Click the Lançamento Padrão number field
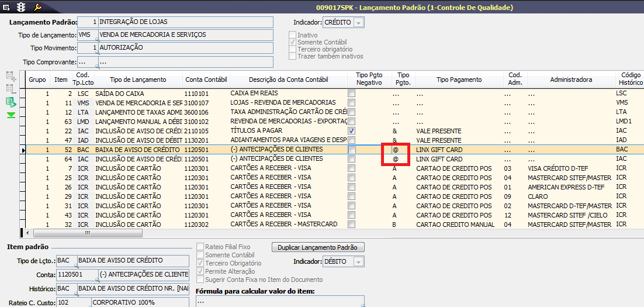Image resolution: width=644 pixels, height=307 pixels. click(x=88, y=22)
